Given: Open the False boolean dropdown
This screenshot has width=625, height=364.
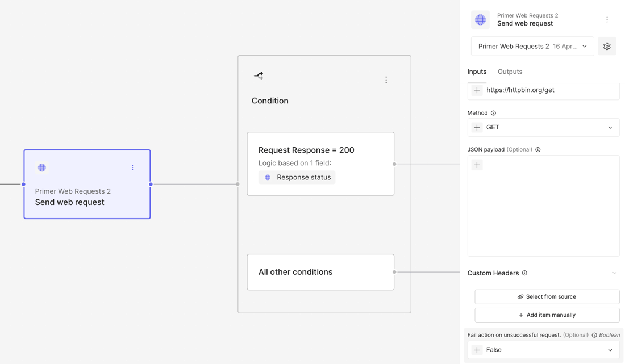Looking at the screenshot, I should 544,350.
